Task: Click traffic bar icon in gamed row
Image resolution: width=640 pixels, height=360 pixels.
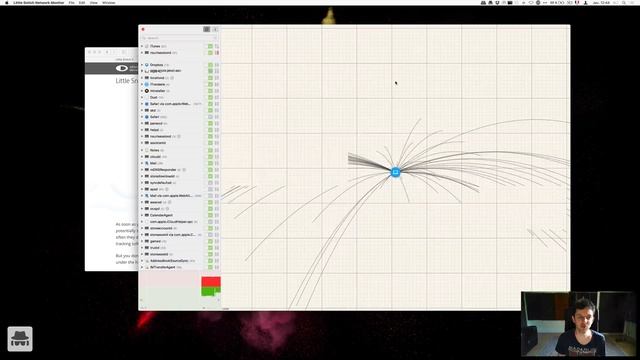Action: (x=217, y=241)
